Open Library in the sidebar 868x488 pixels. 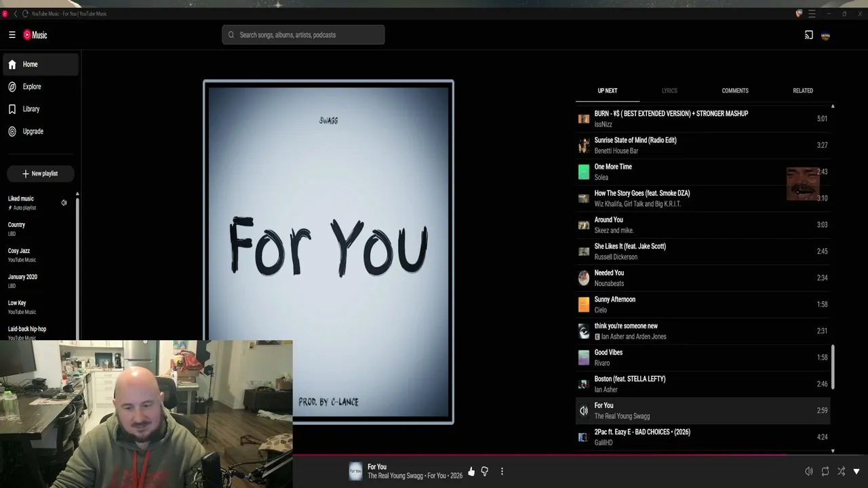coord(41,109)
